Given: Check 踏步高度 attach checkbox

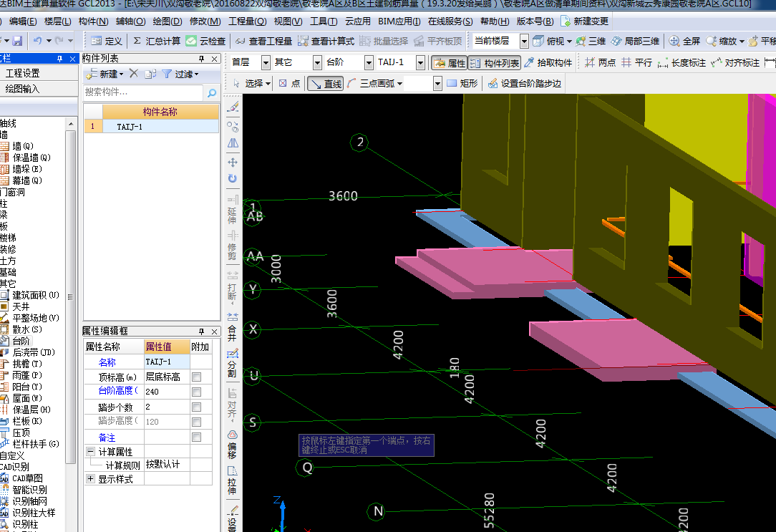Looking at the screenshot, I should point(196,422).
